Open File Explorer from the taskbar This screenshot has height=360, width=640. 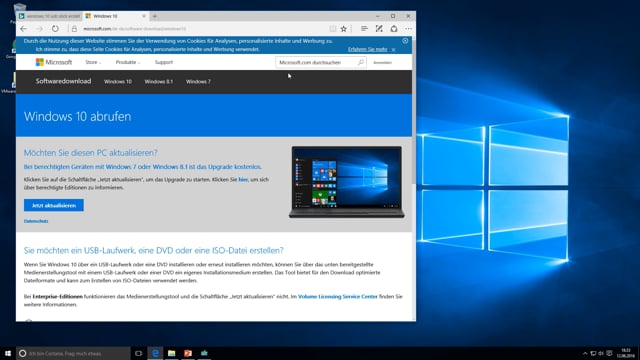(171, 353)
